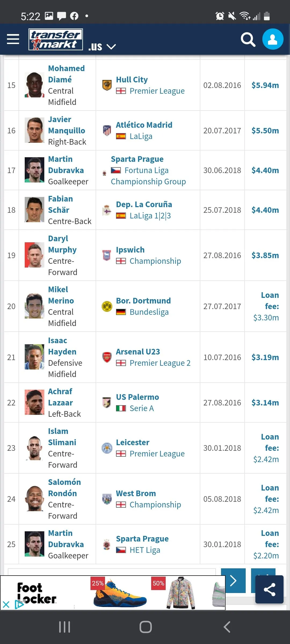This screenshot has width=290, height=644.
Task: Open the Arsenal U23 crest
Action: 107,357
